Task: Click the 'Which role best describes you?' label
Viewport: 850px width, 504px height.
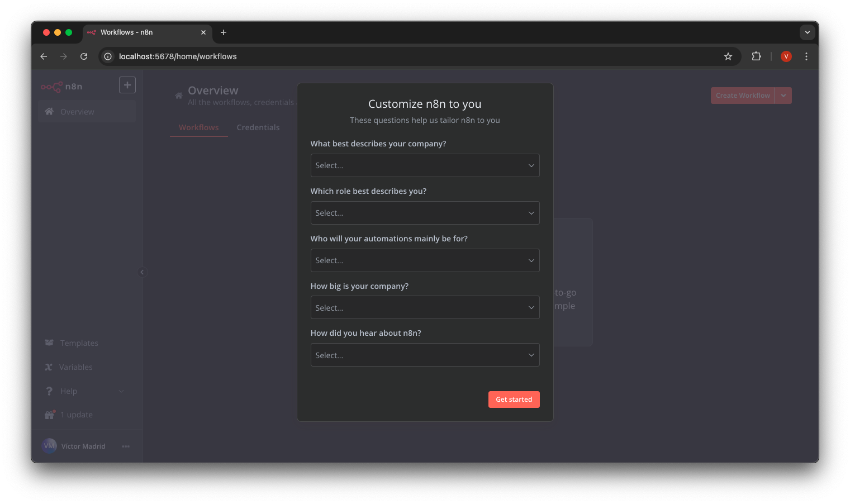Action: pos(368,191)
